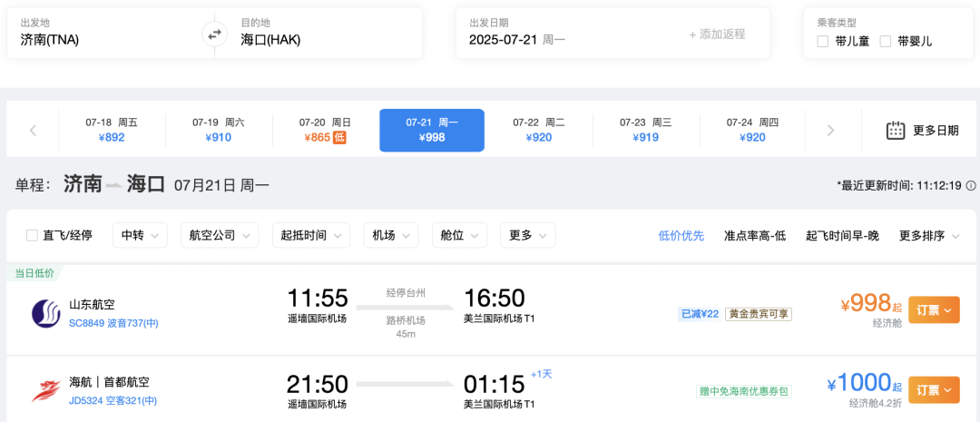This screenshot has height=422, width=980.
Task: Open the 机场 filter dropdown
Action: pos(391,236)
